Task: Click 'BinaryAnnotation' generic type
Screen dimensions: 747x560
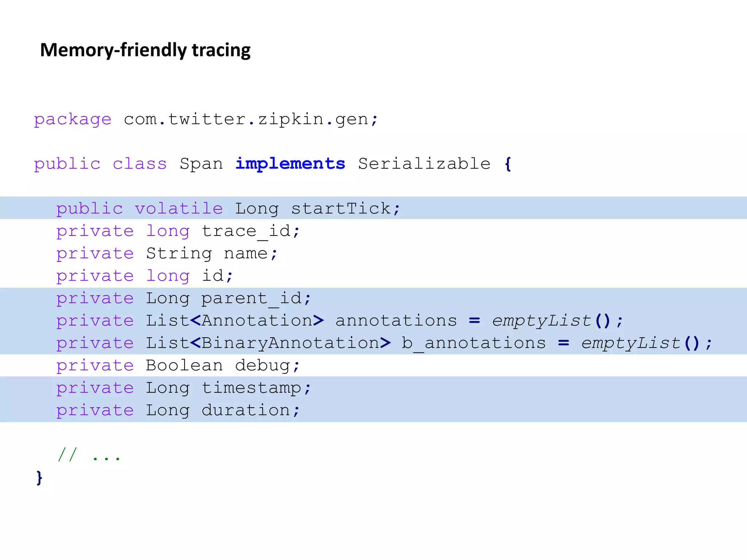Action: coord(290,343)
